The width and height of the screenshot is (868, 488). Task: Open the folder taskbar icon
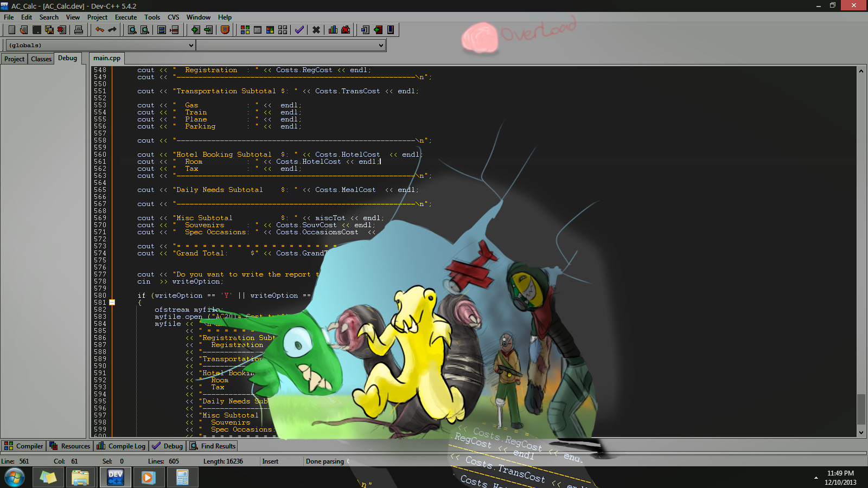[80, 478]
